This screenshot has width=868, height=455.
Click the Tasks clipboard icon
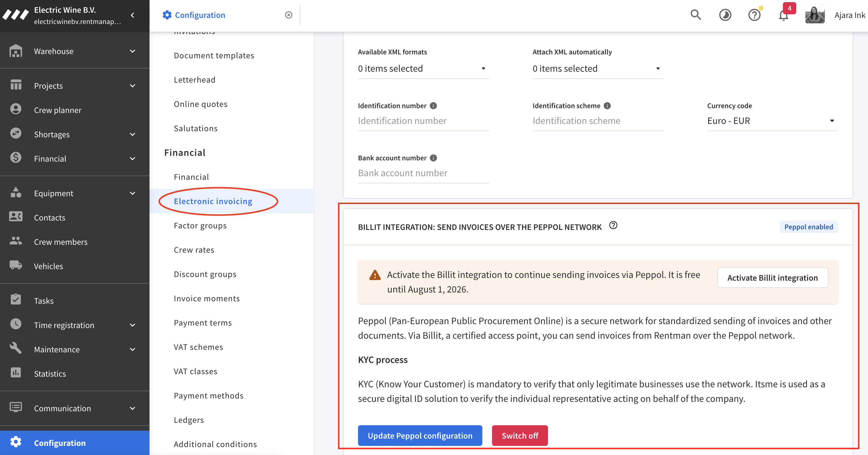click(16, 300)
